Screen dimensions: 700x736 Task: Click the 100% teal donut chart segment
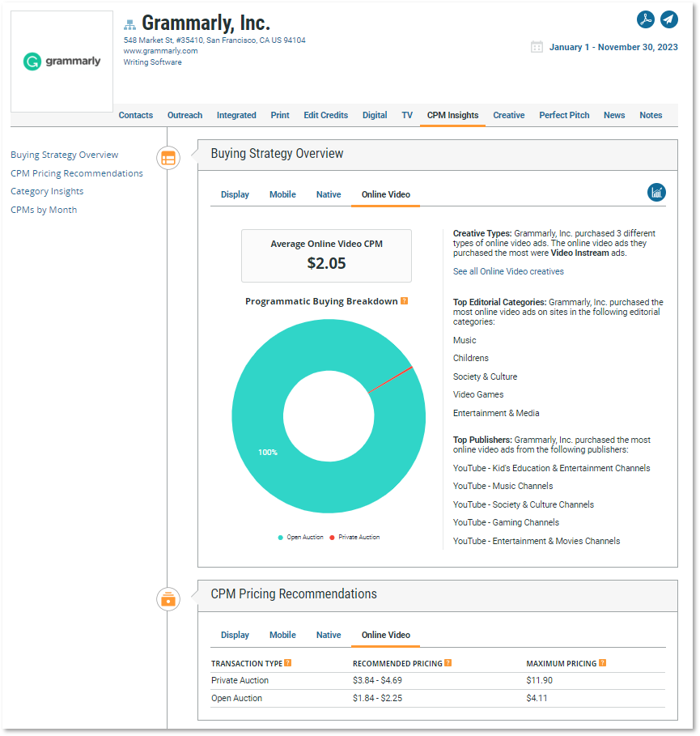point(267,452)
